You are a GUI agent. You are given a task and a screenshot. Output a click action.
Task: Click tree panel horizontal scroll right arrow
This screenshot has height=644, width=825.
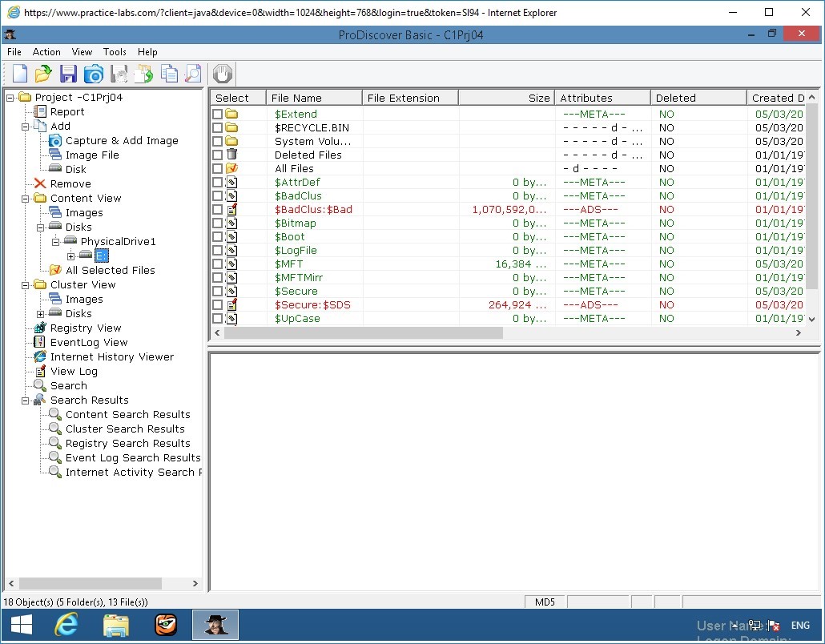point(195,583)
